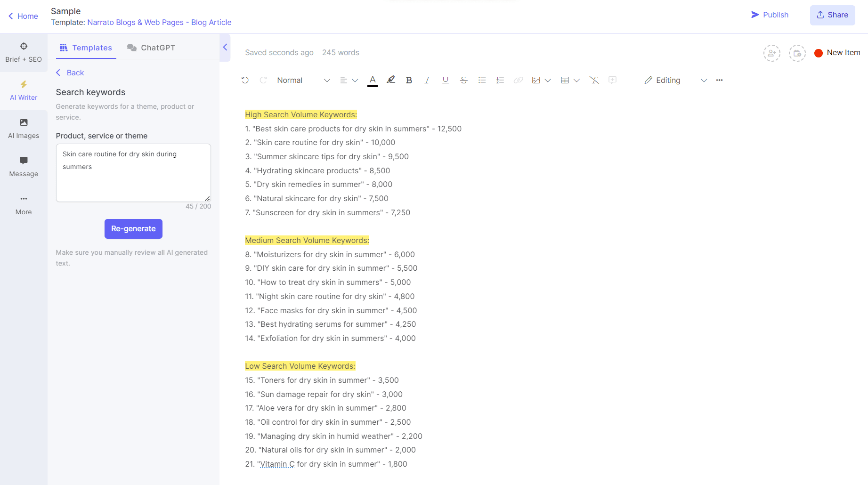868x485 pixels.
Task: Click the redo icon in toolbar
Action: [x=263, y=80]
